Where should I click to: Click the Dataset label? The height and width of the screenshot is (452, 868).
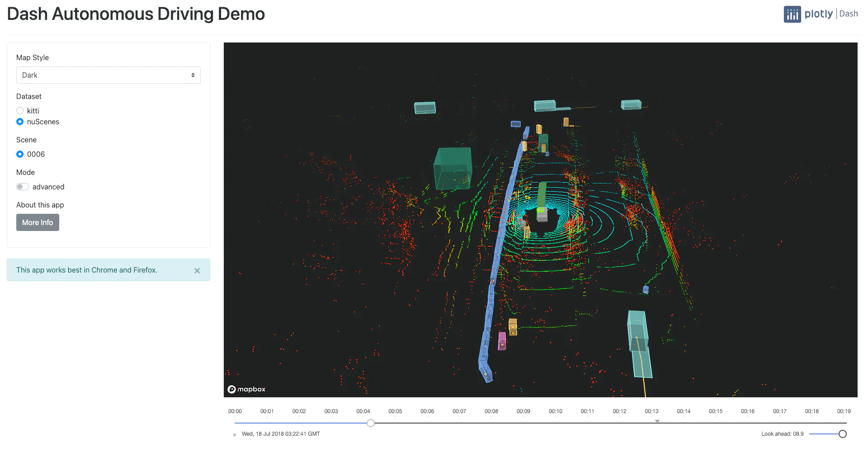tap(29, 96)
